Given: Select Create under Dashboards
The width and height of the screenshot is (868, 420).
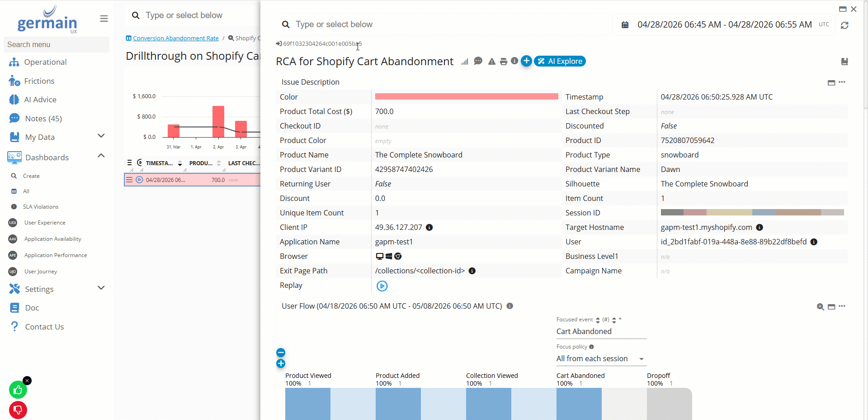Looking at the screenshot, I should point(31,176).
